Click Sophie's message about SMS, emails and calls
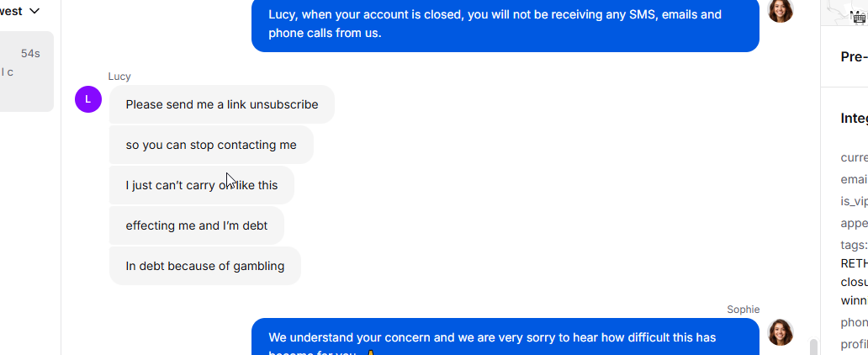This screenshot has width=868, height=355. 505,24
